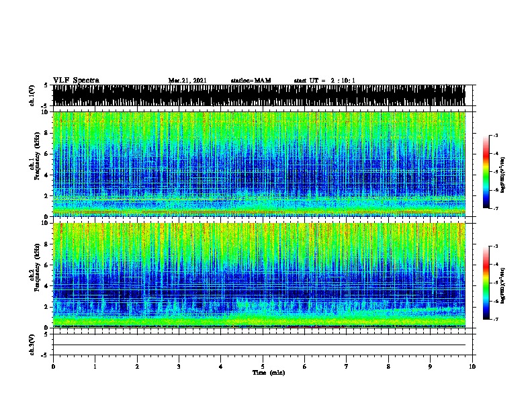This screenshot has width=532, height=411.
Task: Click the ch.2 frequency axis "4" tick label
Action: [x=46, y=286]
